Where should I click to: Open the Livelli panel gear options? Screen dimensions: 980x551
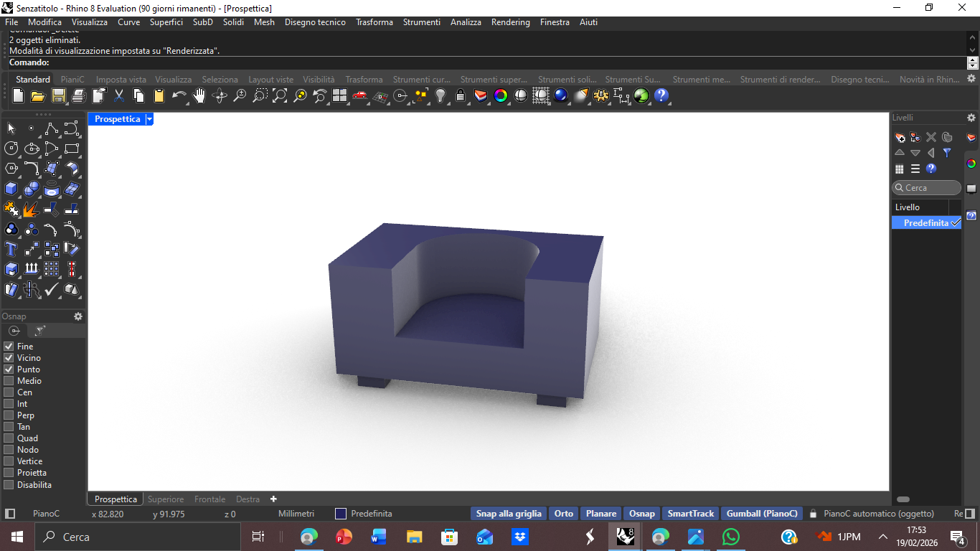pyautogui.click(x=971, y=118)
